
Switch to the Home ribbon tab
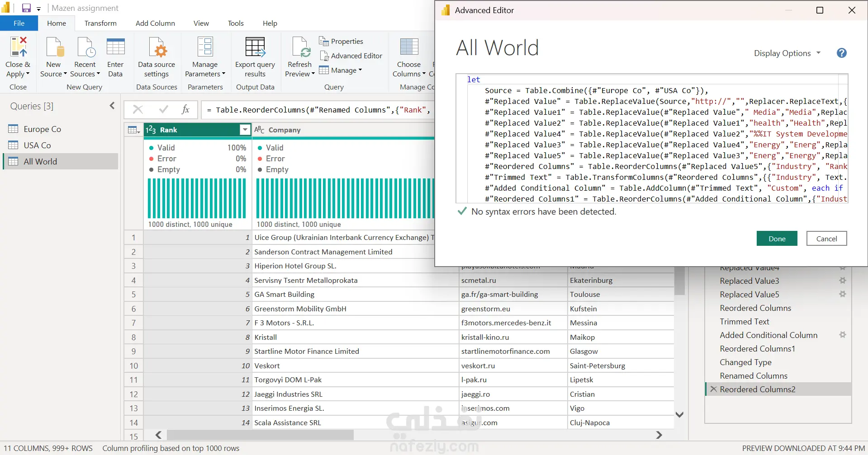57,23
